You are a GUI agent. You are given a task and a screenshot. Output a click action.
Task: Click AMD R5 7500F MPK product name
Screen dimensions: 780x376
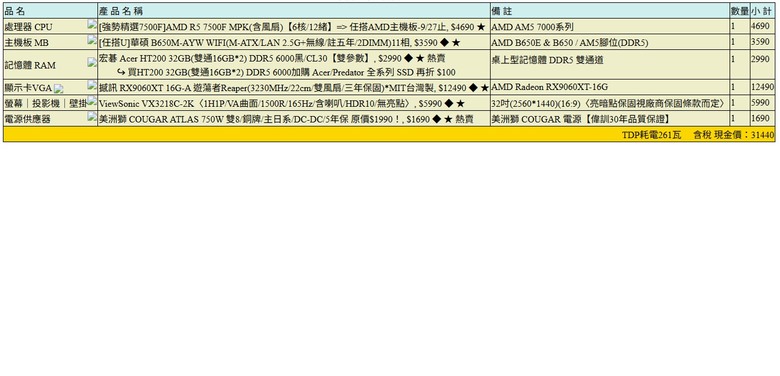click(292, 27)
